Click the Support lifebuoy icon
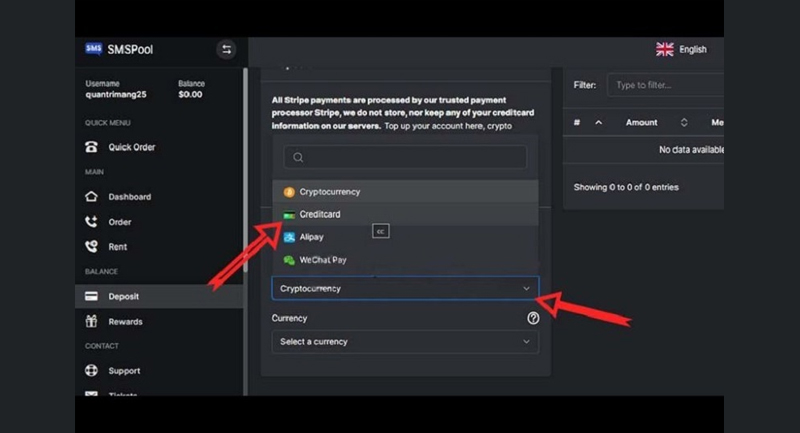The image size is (800, 433). click(91, 371)
